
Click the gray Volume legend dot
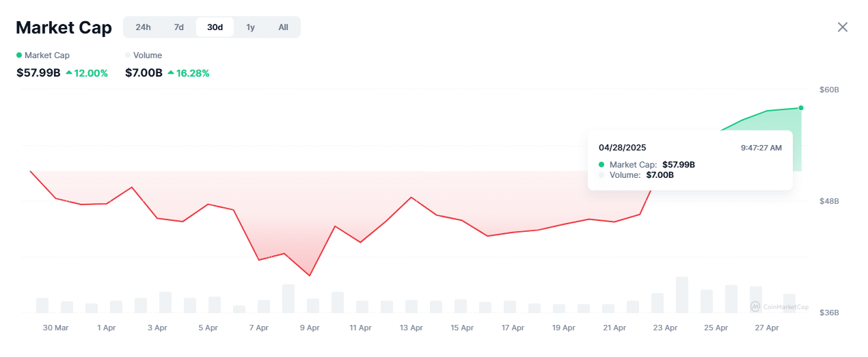tap(128, 55)
